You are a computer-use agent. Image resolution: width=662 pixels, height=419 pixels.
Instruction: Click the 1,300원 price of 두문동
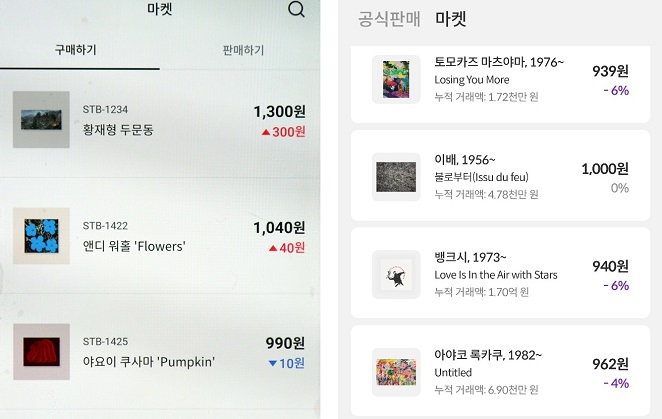pyautogui.click(x=279, y=112)
